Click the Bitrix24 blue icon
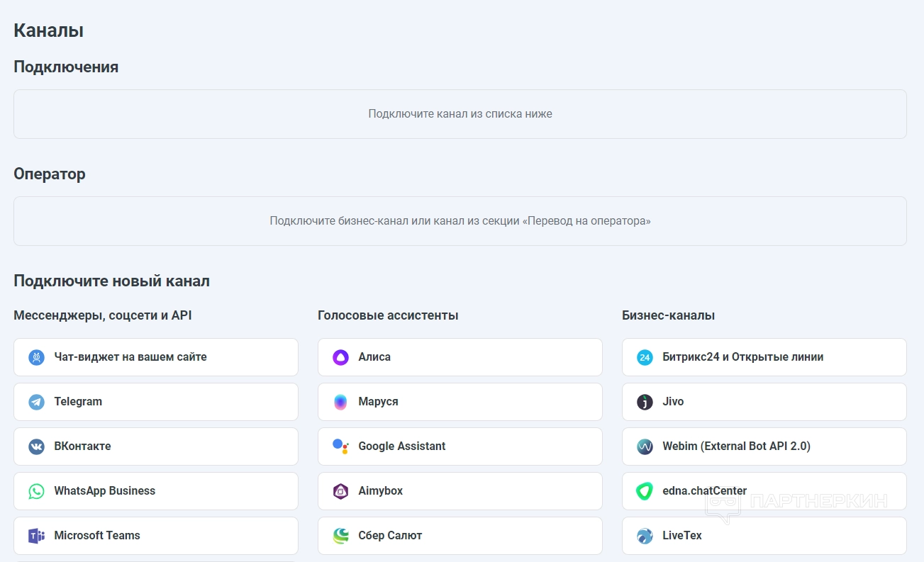 tap(645, 357)
